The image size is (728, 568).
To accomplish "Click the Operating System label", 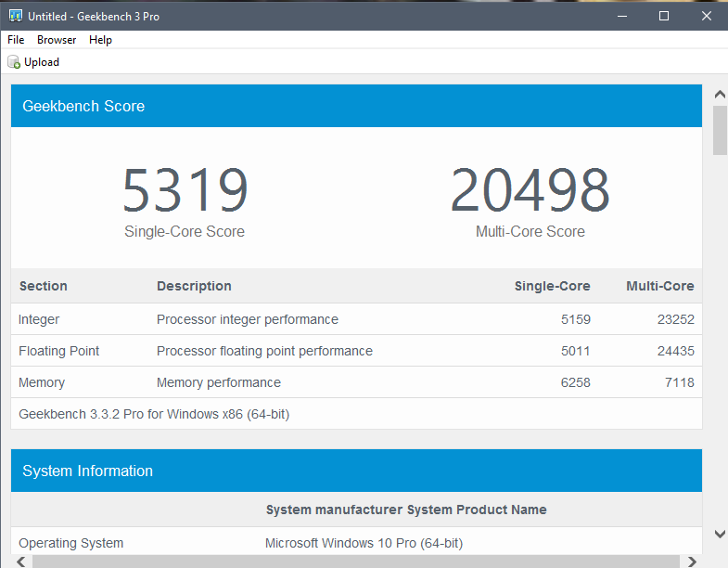I will click(x=71, y=543).
